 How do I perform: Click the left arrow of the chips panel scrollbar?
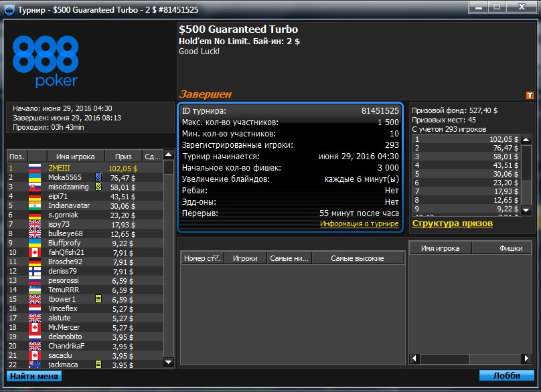click(x=414, y=358)
